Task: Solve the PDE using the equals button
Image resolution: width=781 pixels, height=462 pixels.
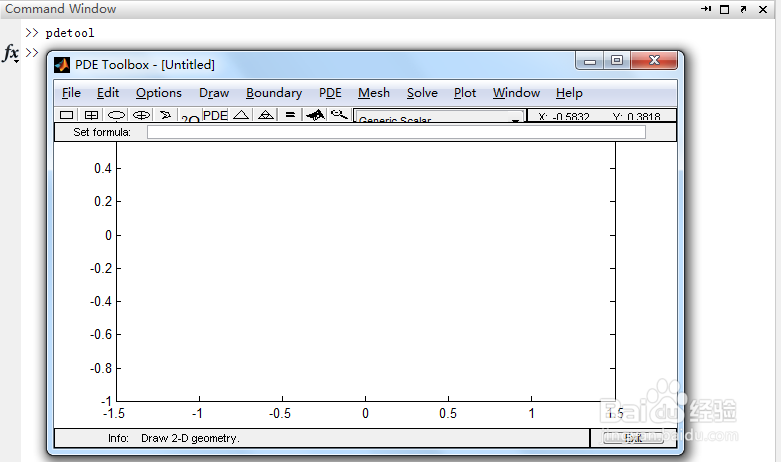Action: [x=290, y=115]
